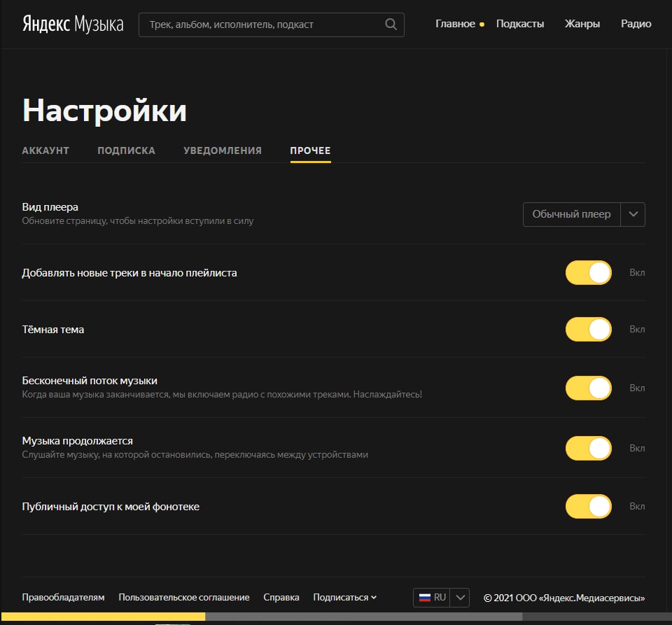Click the Russian flag language icon
Image resolution: width=672 pixels, height=625 pixels.
425,598
